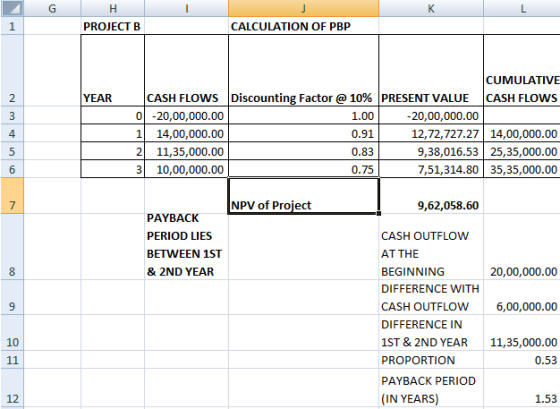The height and width of the screenshot is (409, 560).
Task: Click cash flow cell -20,00,000.00 in column I
Action: [x=186, y=115]
